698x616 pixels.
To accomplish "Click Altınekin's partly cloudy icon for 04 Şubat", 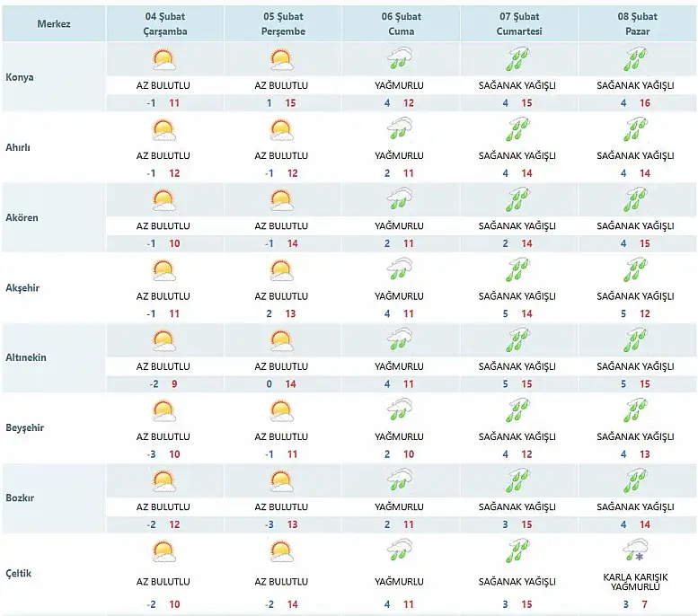I will [x=163, y=340].
